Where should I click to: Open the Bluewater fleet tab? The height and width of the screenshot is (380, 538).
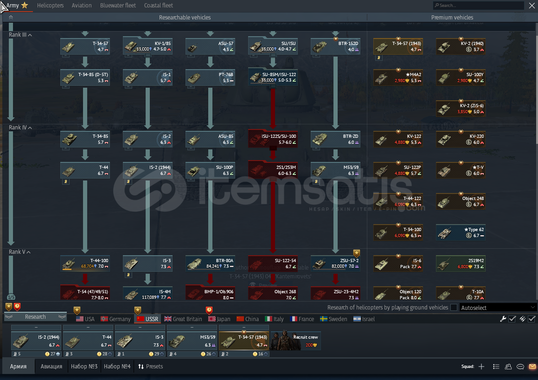coord(118,5)
